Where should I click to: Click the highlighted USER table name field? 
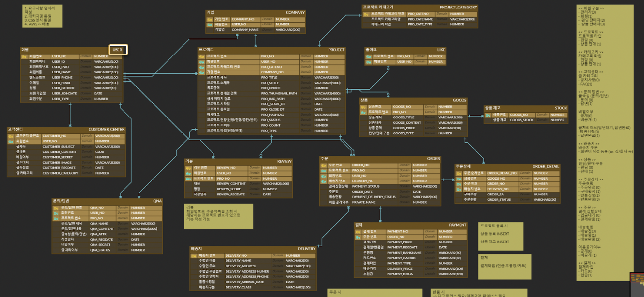118,50
